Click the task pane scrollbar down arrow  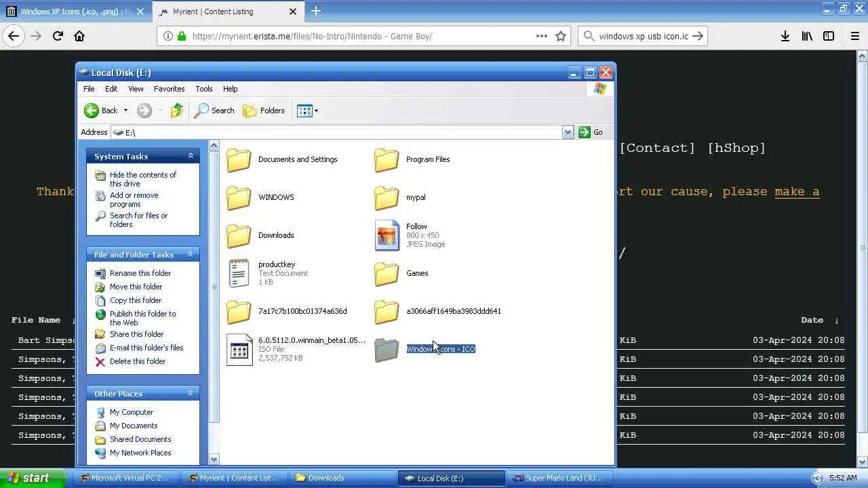[x=214, y=459]
